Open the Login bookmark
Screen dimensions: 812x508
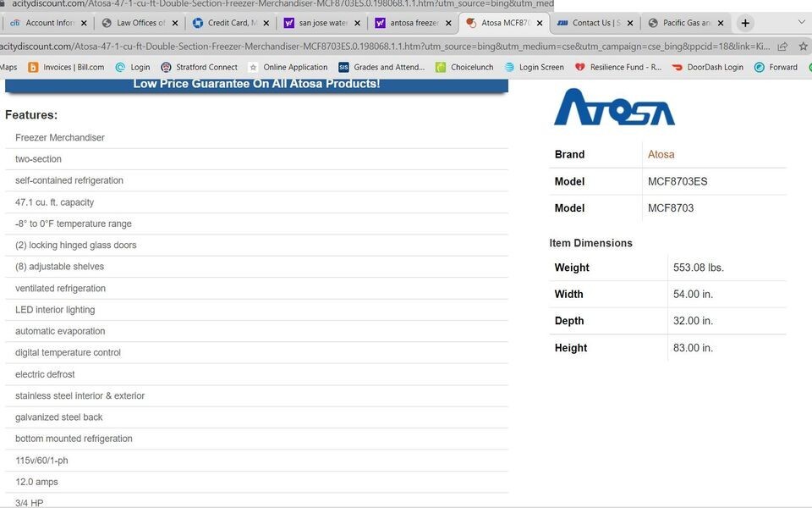[133, 67]
